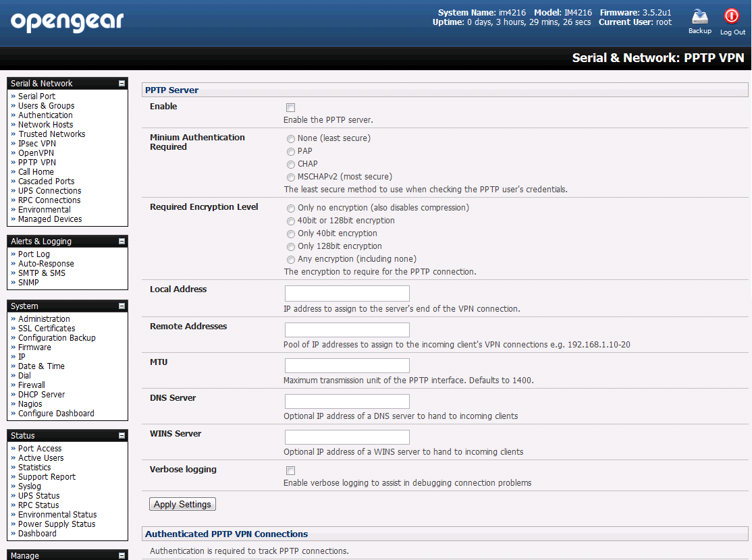
Task: Tick the Verbose logging checkbox
Action: point(291,470)
